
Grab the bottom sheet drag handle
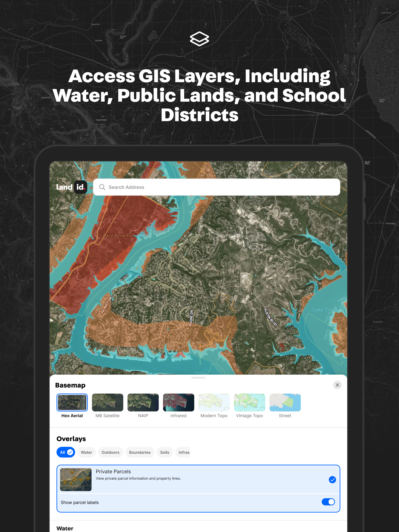pyautogui.click(x=198, y=378)
